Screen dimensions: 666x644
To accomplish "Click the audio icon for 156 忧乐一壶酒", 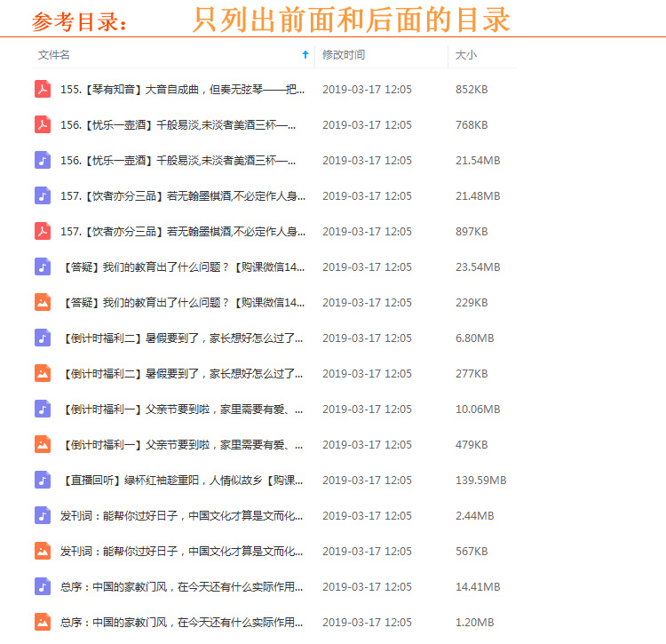I will coord(43,160).
